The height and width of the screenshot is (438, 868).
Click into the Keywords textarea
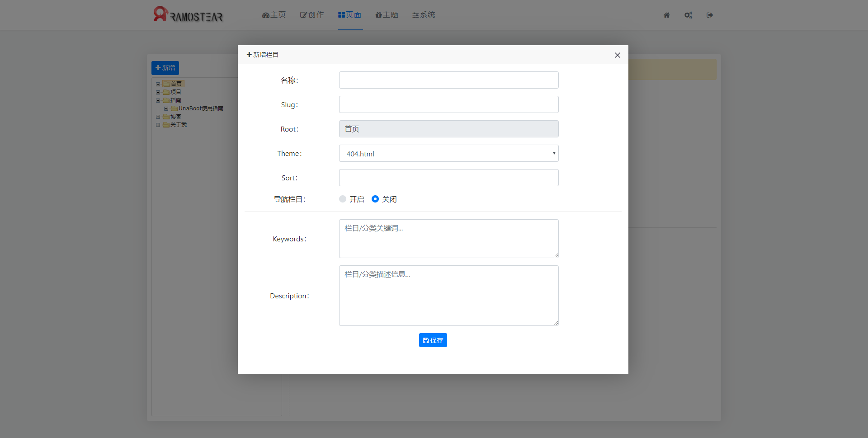click(449, 239)
